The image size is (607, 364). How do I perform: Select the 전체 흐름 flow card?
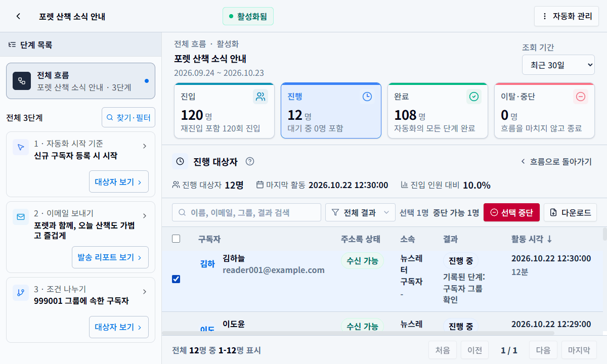(80, 81)
